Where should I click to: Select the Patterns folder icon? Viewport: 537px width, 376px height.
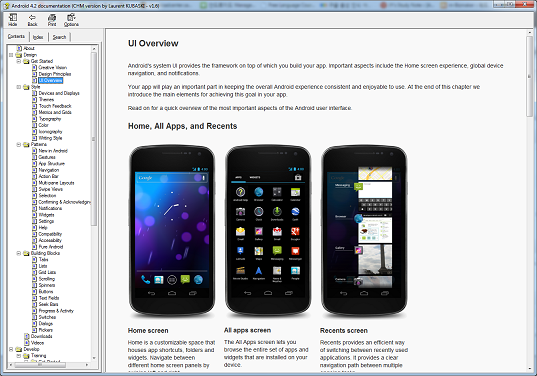[x=26, y=145]
